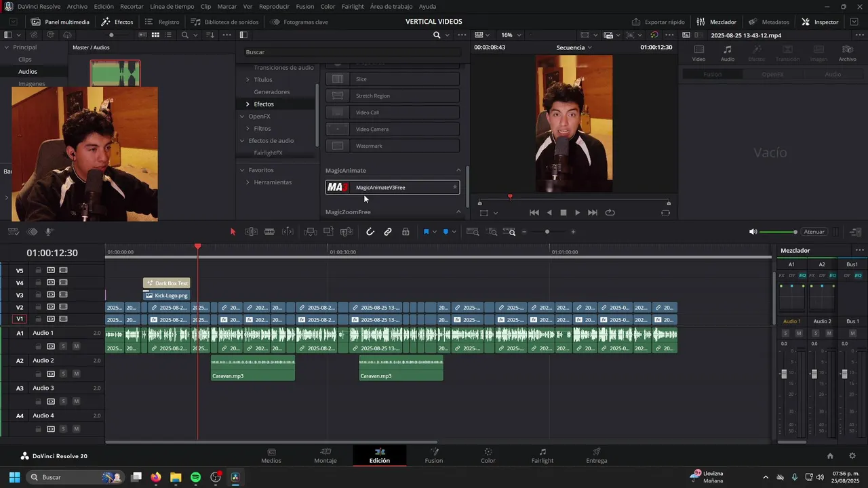This screenshot has width=868, height=488.
Task: Mute Audio 1 track M button
Action: (x=76, y=346)
